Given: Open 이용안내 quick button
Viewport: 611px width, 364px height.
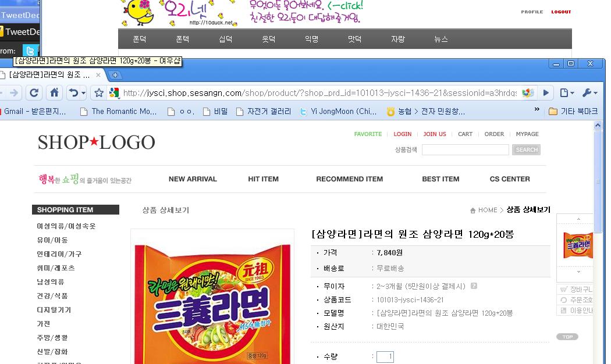Looking at the screenshot, I should (x=576, y=311).
